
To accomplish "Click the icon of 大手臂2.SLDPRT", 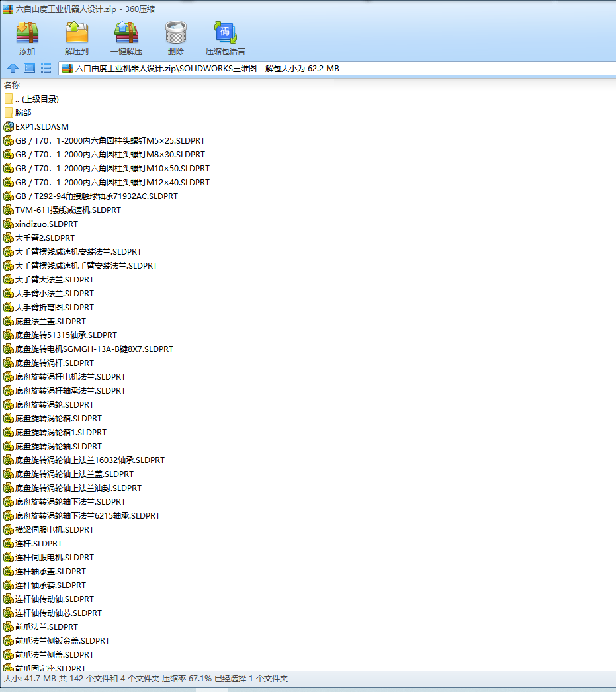I will pos(9,238).
